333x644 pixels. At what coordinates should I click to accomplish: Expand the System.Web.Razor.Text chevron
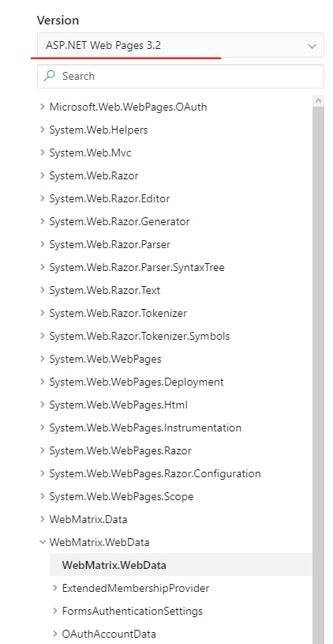click(43, 290)
